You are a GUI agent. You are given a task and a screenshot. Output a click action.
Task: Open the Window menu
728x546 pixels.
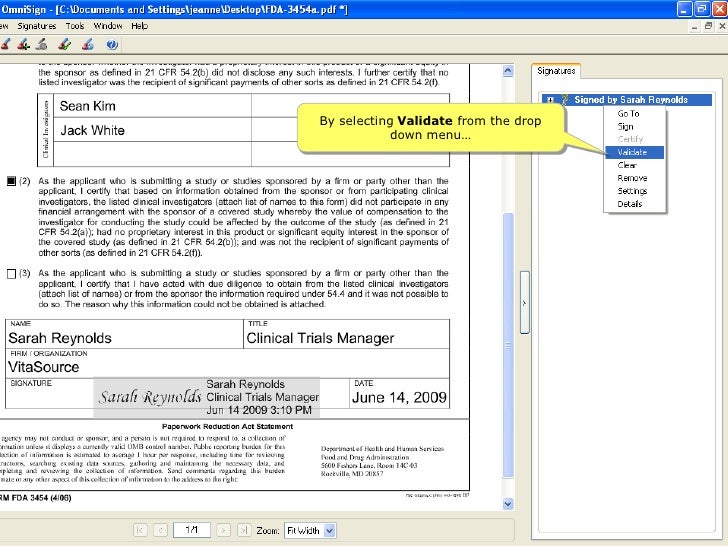tap(108, 26)
